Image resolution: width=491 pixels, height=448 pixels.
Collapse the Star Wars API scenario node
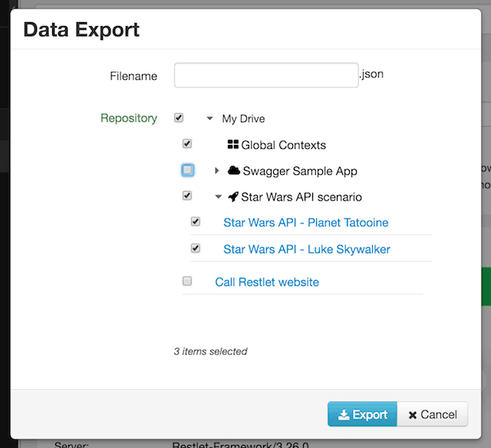pos(219,197)
